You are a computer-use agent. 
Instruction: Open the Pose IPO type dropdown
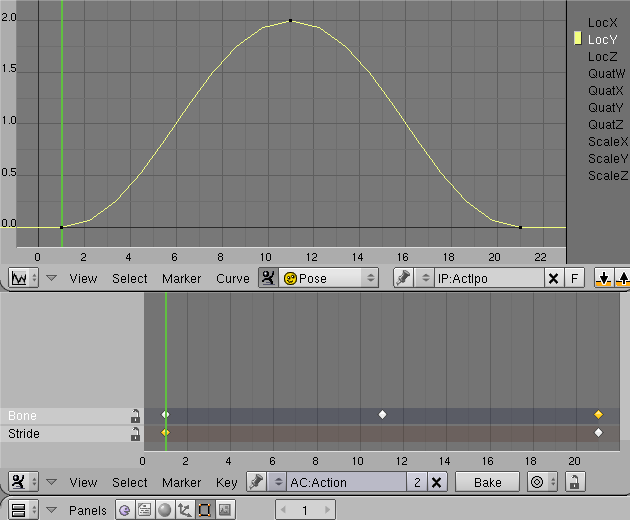click(x=329, y=278)
